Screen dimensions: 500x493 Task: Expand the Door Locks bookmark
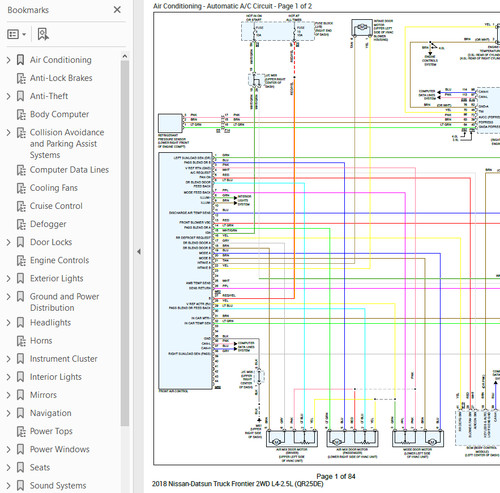point(9,242)
